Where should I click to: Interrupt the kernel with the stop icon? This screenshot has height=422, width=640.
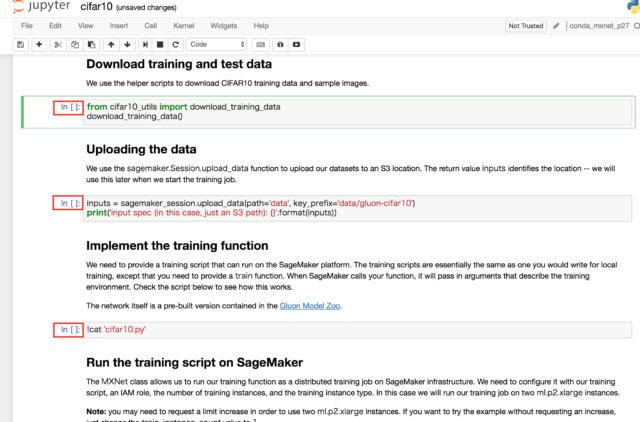[160, 44]
